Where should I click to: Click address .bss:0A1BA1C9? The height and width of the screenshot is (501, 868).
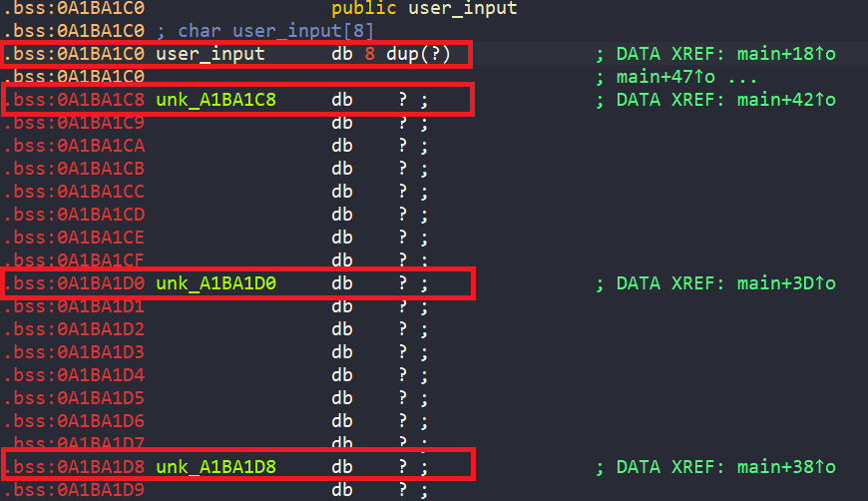(74, 123)
